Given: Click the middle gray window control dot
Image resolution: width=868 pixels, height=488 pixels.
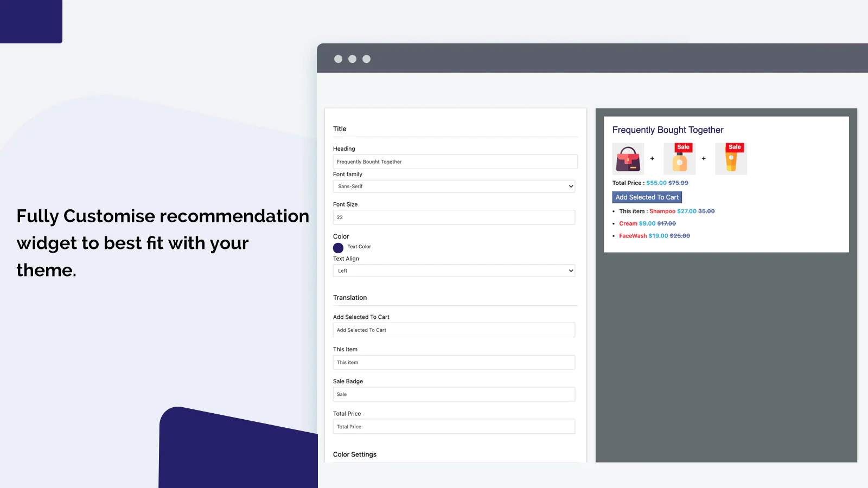Looking at the screenshot, I should click(x=352, y=59).
